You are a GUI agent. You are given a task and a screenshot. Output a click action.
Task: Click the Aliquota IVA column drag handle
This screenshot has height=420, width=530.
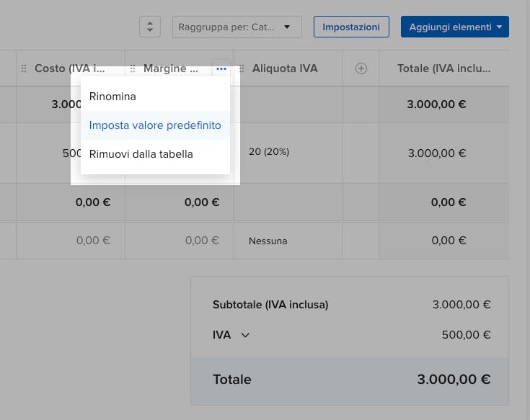pyautogui.click(x=242, y=68)
